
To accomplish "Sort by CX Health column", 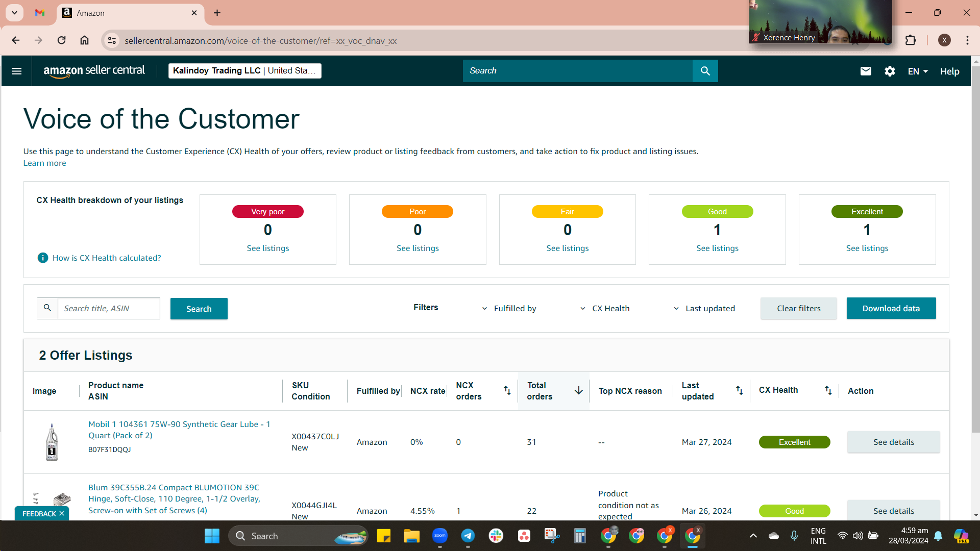I will [x=828, y=390].
